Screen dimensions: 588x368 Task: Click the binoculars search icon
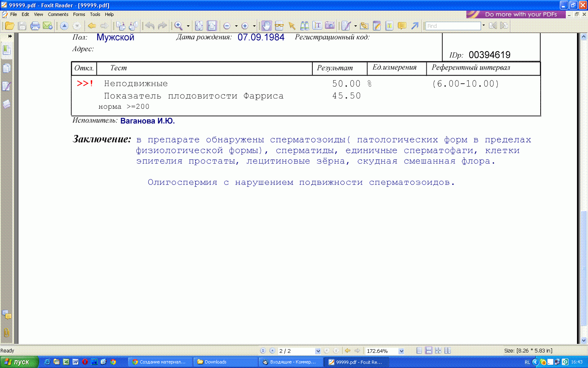pos(305,26)
